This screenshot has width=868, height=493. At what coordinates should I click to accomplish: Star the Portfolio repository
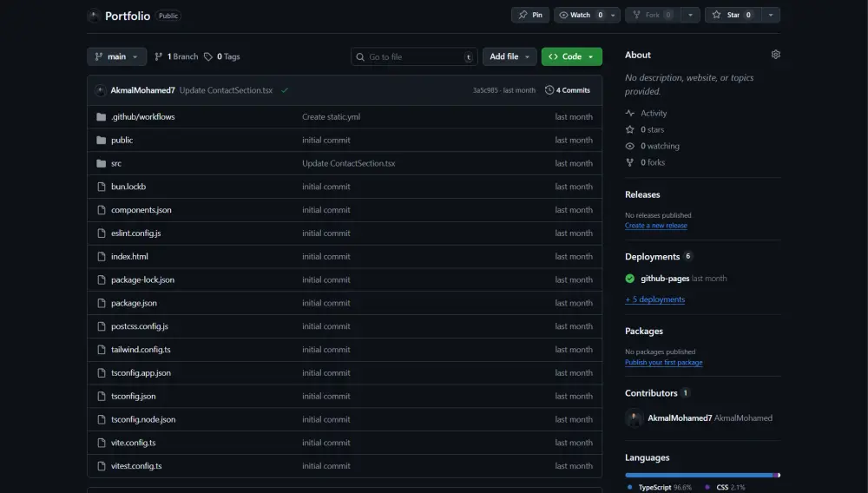click(x=733, y=15)
